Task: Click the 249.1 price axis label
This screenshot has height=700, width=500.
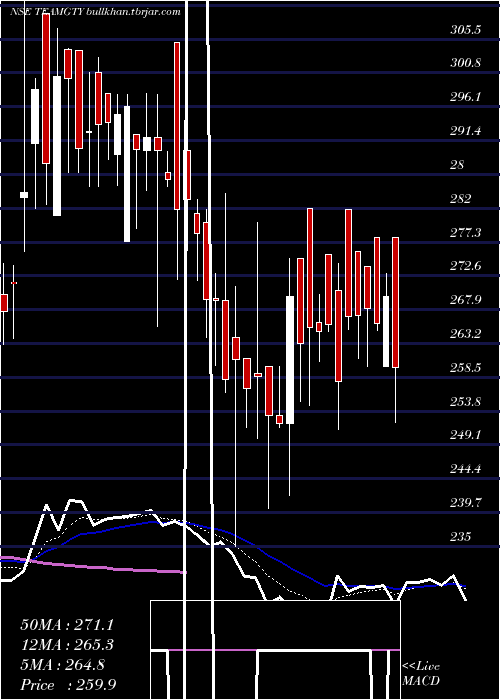Action: 465,434
